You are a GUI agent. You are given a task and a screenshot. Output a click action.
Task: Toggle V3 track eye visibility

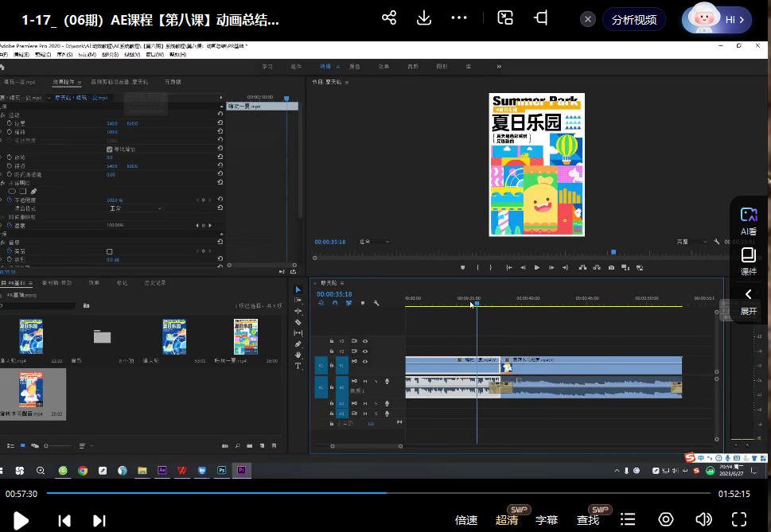(365, 341)
